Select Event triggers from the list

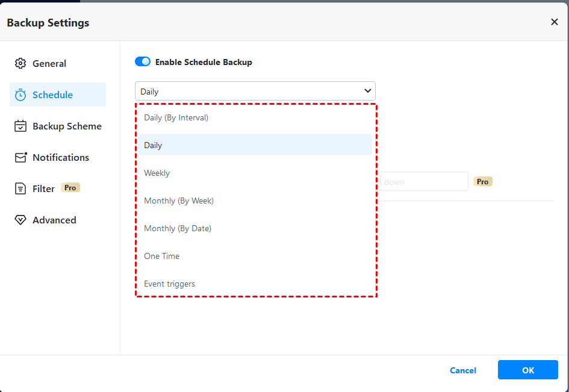170,284
